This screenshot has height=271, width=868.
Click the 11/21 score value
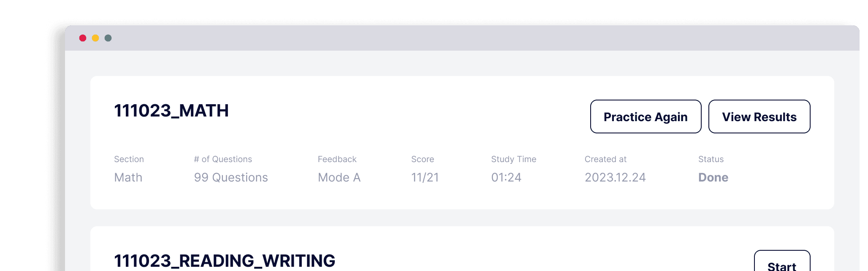[x=425, y=177]
